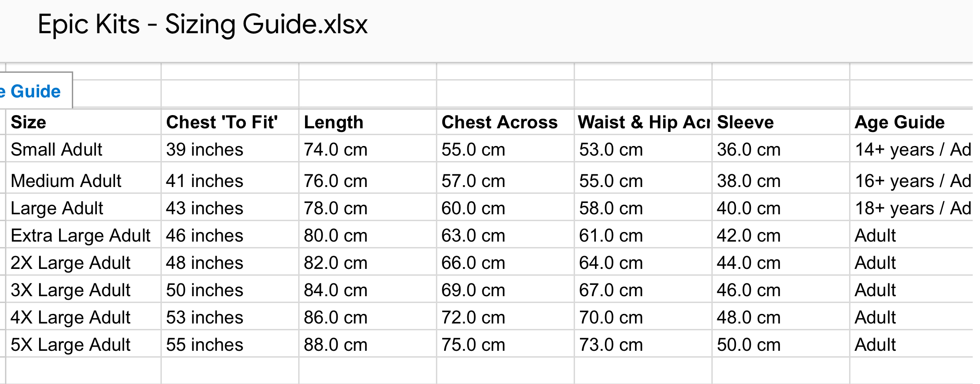Click the Waist & Hip header cell
This screenshot has width=980, height=384.
[x=643, y=122]
